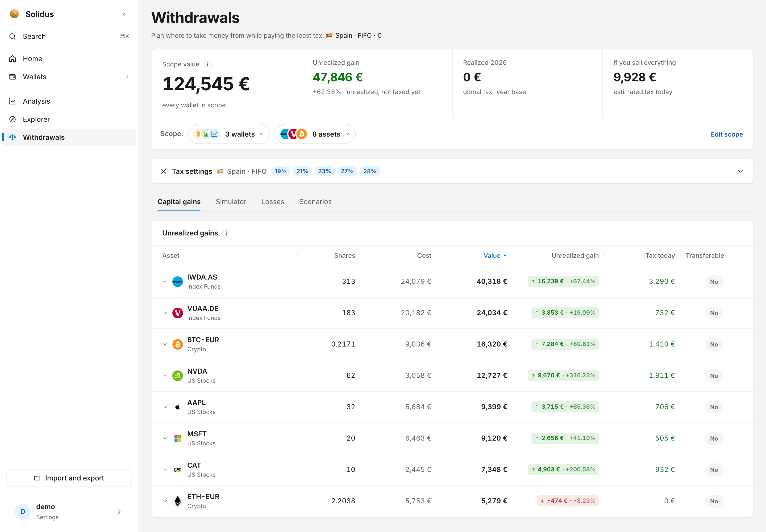Click the 28% tax bracket badge

(370, 171)
